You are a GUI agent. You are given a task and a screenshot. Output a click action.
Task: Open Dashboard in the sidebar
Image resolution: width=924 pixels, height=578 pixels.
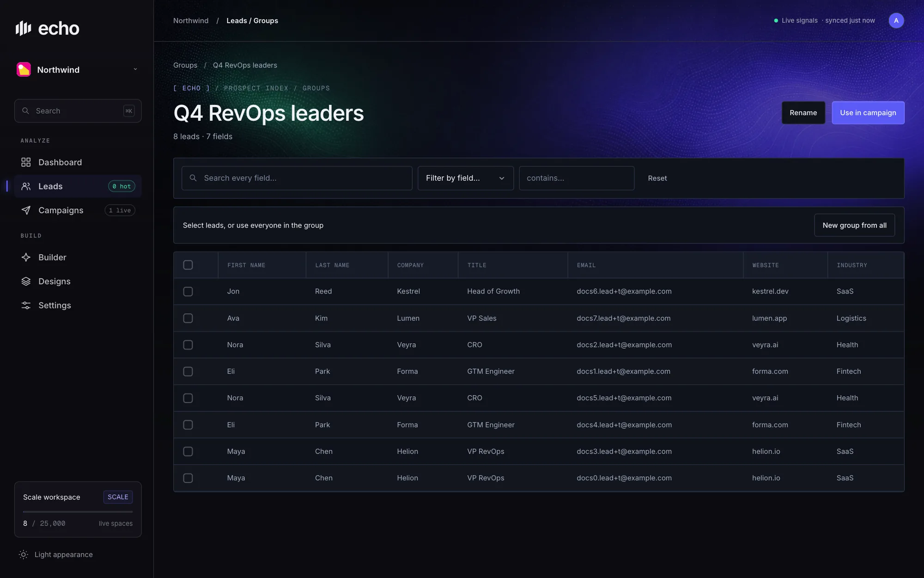coord(78,162)
